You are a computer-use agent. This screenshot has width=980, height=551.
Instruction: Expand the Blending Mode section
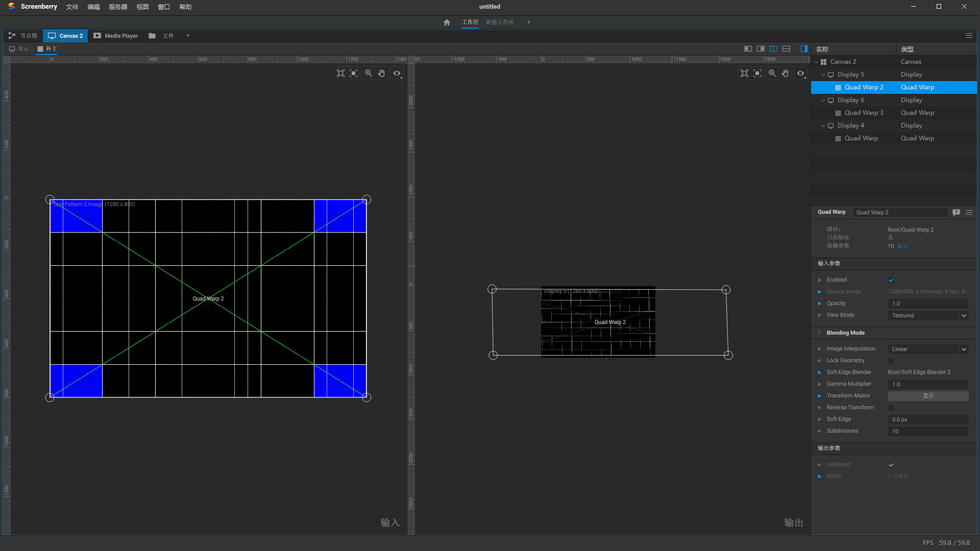click(819, 333)
